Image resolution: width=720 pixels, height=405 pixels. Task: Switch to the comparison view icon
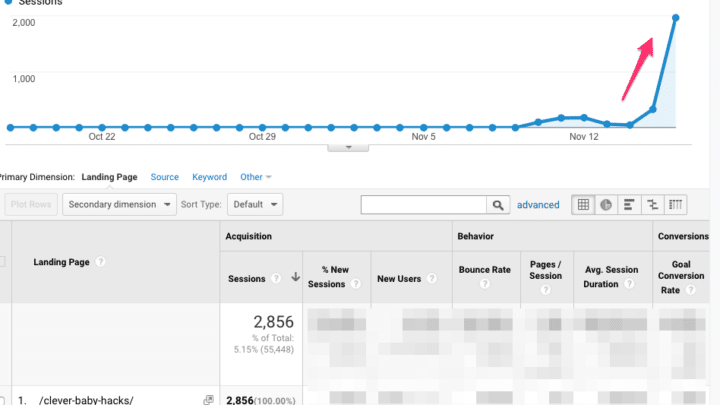click(x=652, y=205)
